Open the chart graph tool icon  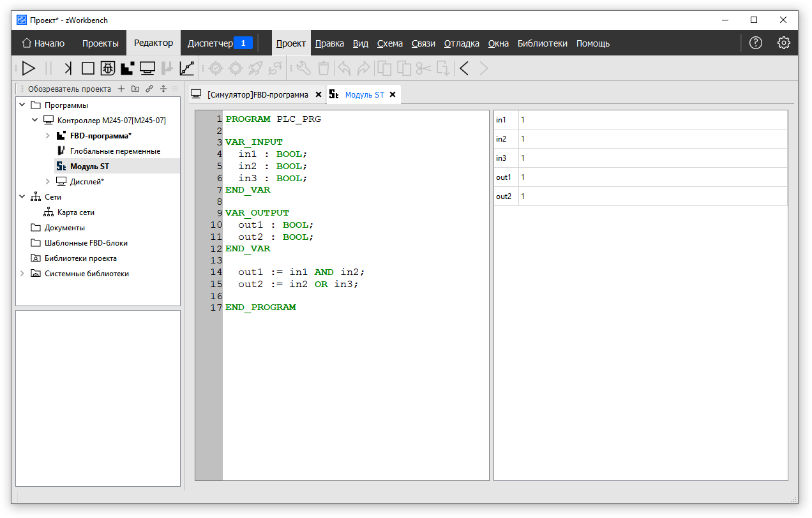(187, 68)
